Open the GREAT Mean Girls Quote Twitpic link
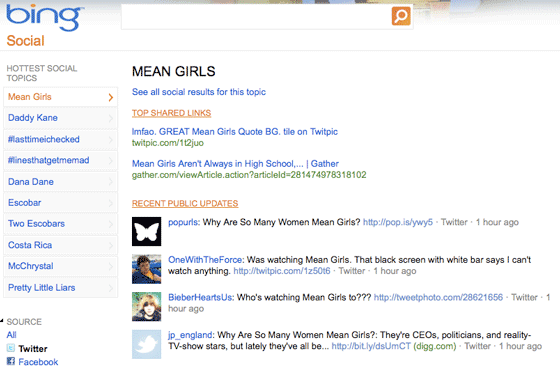Image resolution: width=560 pixels, height=376 pixels. tap(235, 132)
